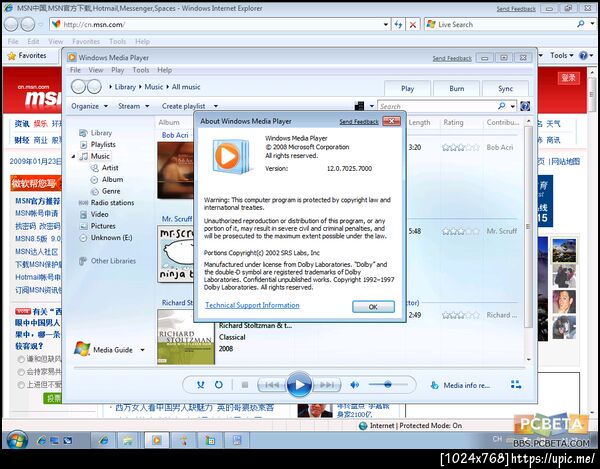Click the Length column header
The width and height of the screenshot is (600, 469).
[419, 122]
